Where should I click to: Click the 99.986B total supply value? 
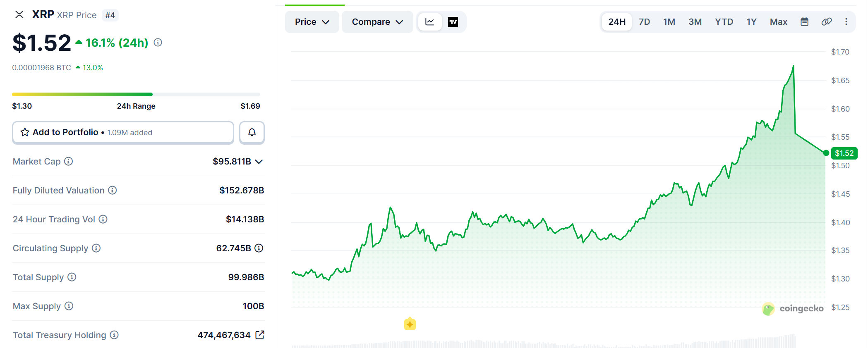pyautogui.click(x=246, y=277)
